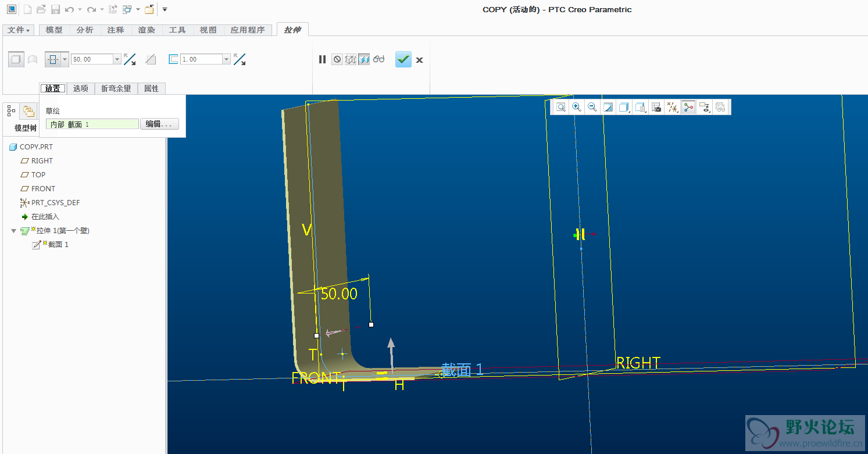
Task: Select the folder browser navigator tab icon
Action: click(x=28, y=110)
